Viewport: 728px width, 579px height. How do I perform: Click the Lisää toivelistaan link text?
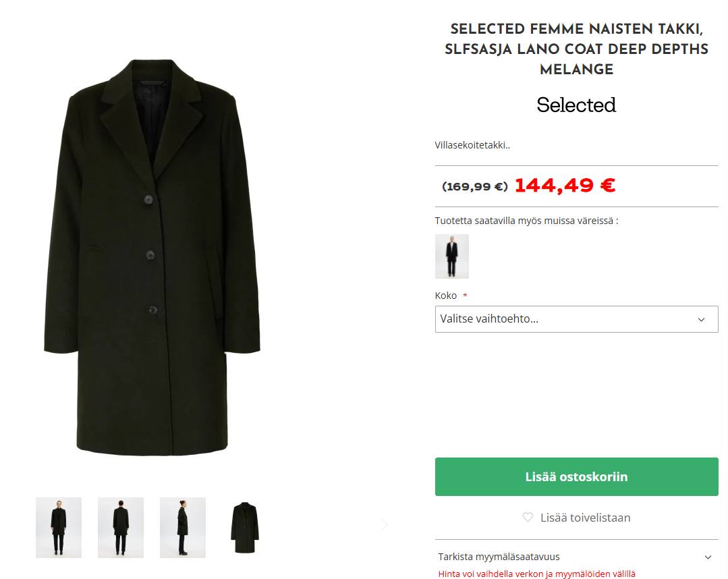coord(585,518)
